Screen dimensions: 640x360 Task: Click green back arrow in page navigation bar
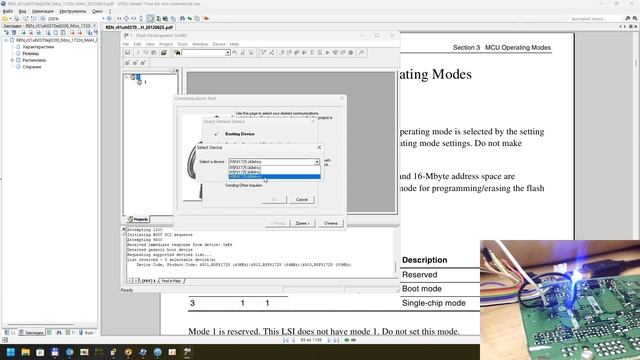(x=347, y=340)
